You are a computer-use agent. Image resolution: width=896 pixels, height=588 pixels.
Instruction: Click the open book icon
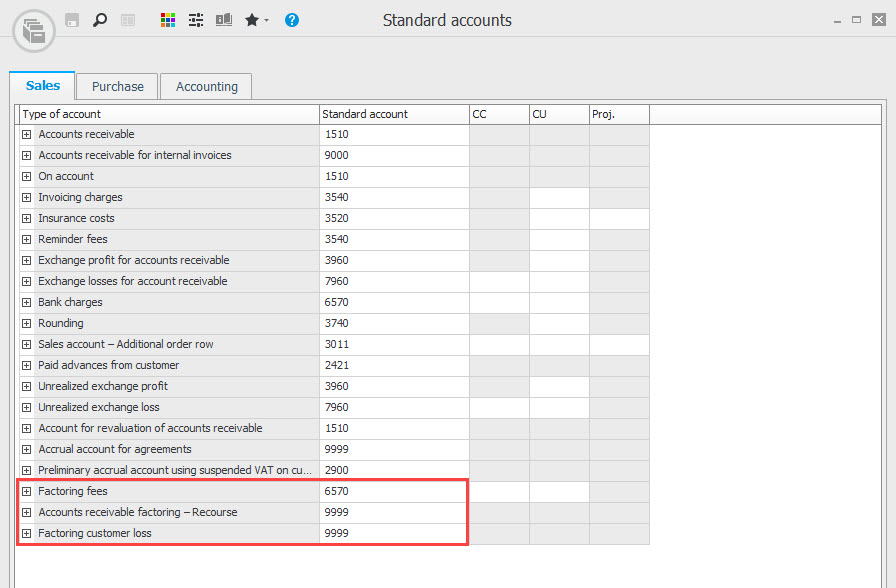pos(223,20)
